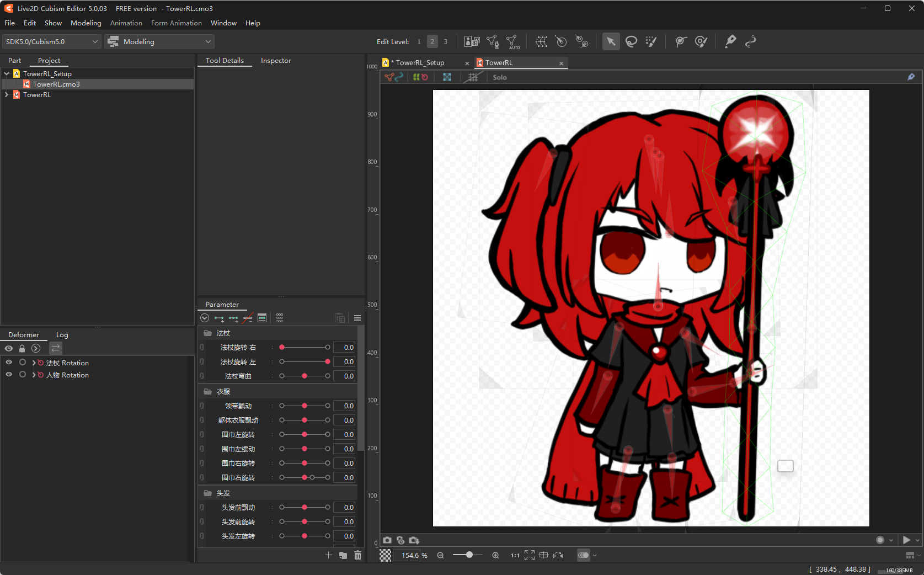Toggle lock circle for 人物 Rotation
This screenshot has width=924, height=575.
pyautogui.click(x=22, y=375)
